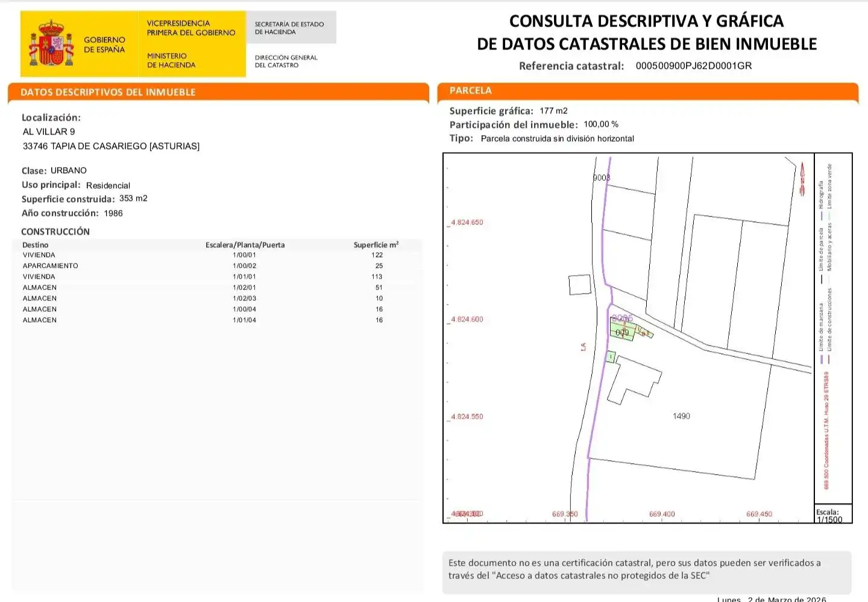
Task: Click the 'Superficie m²' column header
Action: [376, 245]
